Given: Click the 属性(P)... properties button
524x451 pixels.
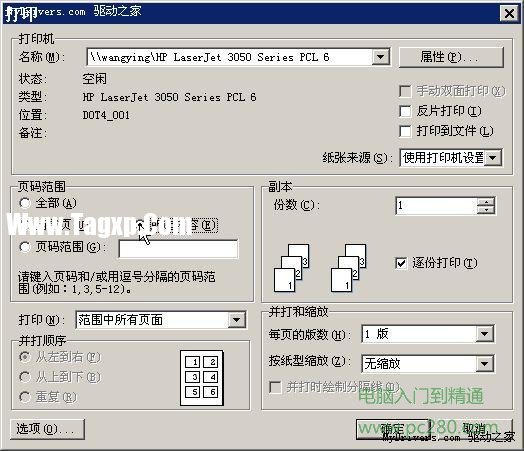Looking at the screenshot, I should pyautogui.click(x=451, y=57).
